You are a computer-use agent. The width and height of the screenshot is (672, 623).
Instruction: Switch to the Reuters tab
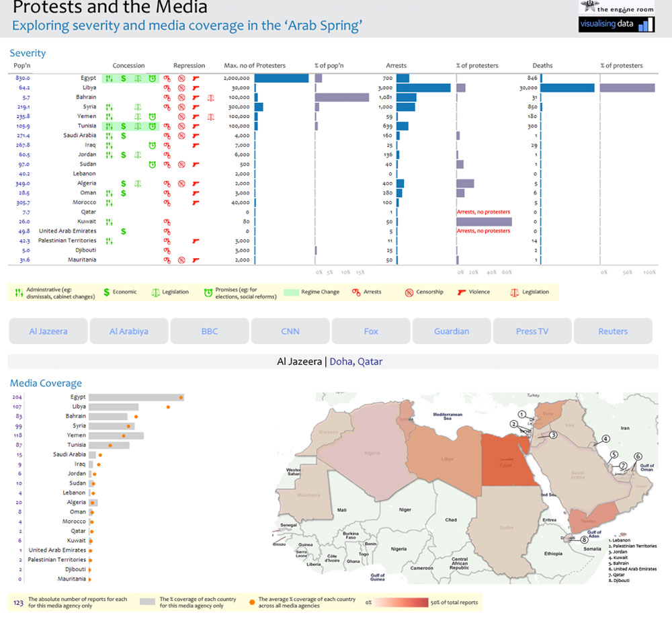613,331
